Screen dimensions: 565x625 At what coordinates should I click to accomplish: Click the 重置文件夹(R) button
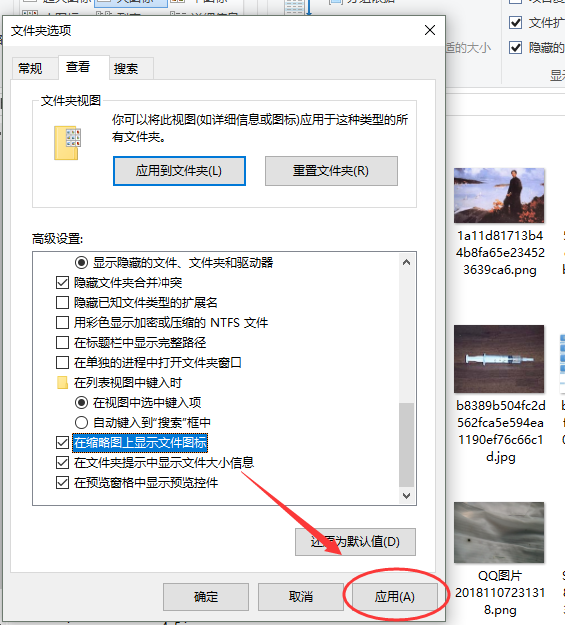pyautogui.click(x=331, y=171)
